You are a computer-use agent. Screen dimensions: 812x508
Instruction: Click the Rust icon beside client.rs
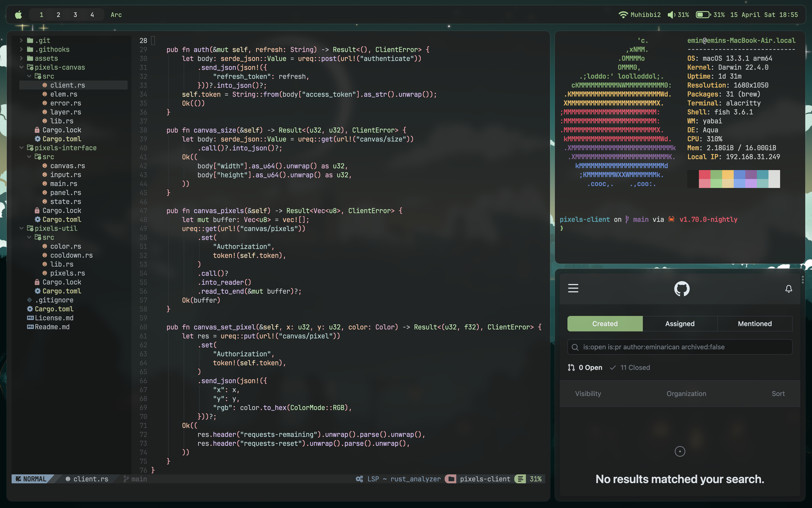click(45, 85)
